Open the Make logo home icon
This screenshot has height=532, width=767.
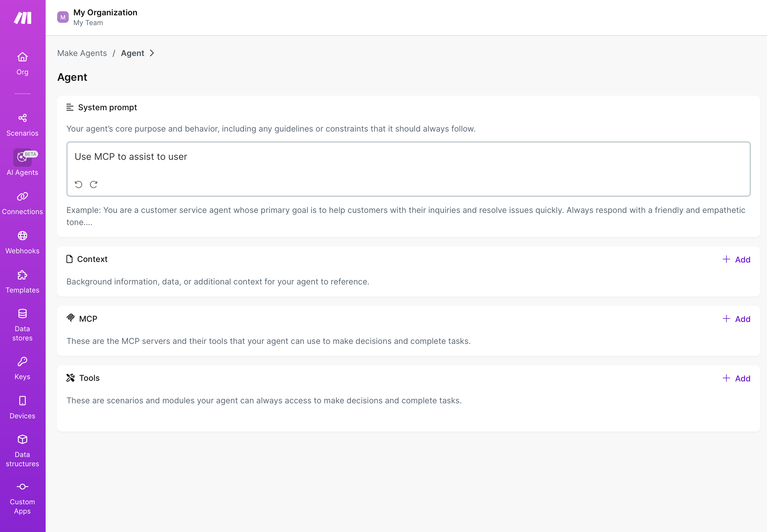click(22, 17)
